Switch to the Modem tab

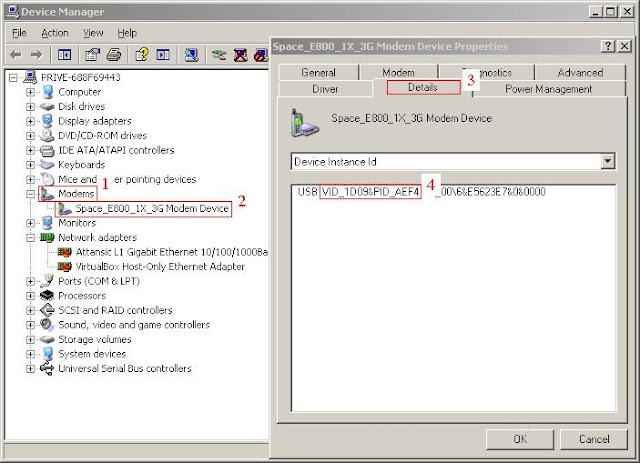(398, 72)
